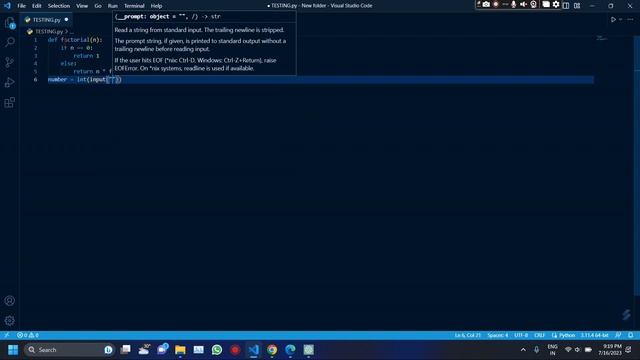Viewport: 640px width, 360px height.
Task: Open Customize Layout icon in title bar
Action: [577, 6]
